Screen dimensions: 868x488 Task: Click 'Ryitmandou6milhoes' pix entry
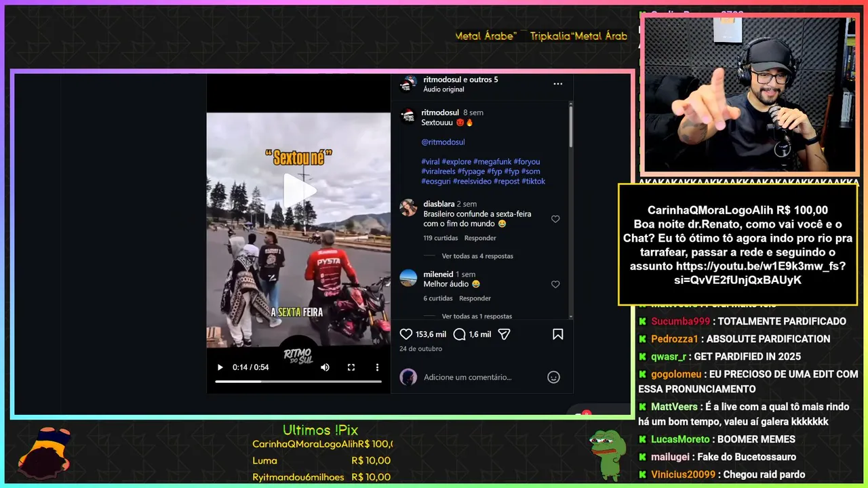point(298,477)
